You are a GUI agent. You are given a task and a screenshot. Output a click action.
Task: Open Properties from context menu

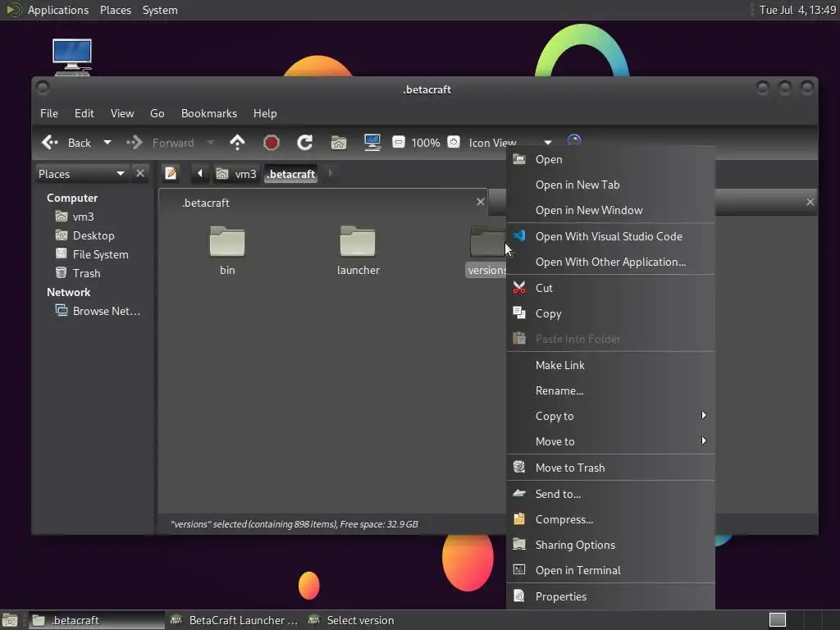[x=610, y=596]
